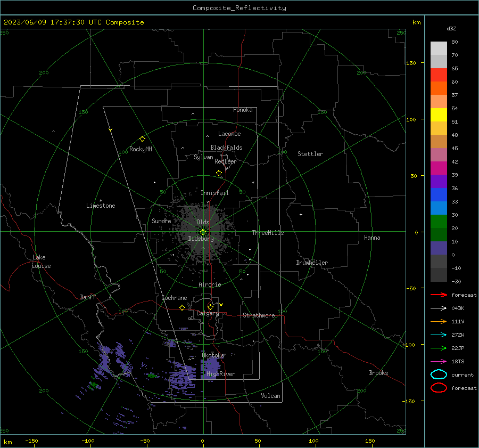Click the white 04DK arrow icon

[x=439, y=308]
